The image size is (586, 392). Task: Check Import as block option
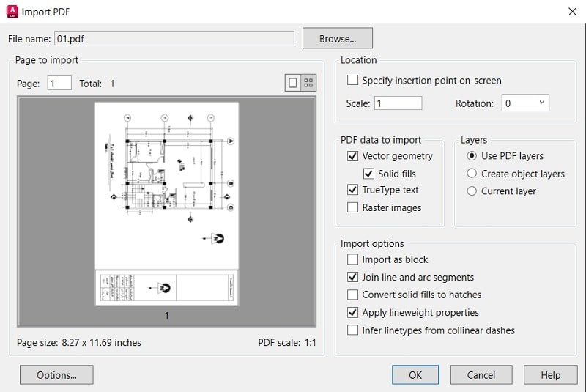tap(353, 259)
